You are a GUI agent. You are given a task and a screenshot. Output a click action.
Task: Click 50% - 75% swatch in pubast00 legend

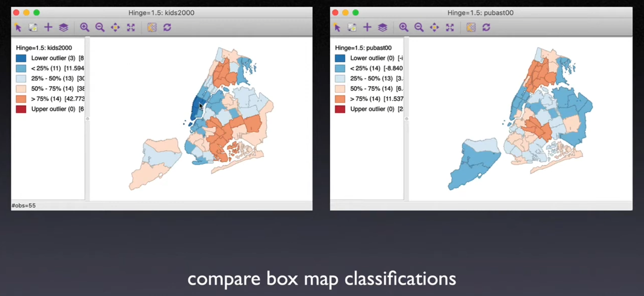tap(340, 89)
